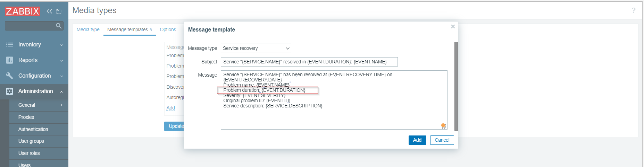
Task: Collapse the Administration menu section
Action: (61, 91)
